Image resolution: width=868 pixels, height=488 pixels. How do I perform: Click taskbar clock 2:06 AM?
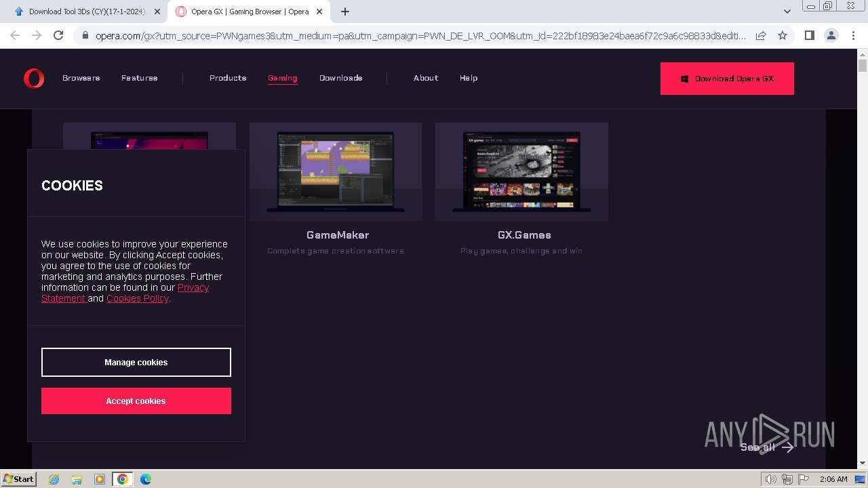click(x=833, y=479)
